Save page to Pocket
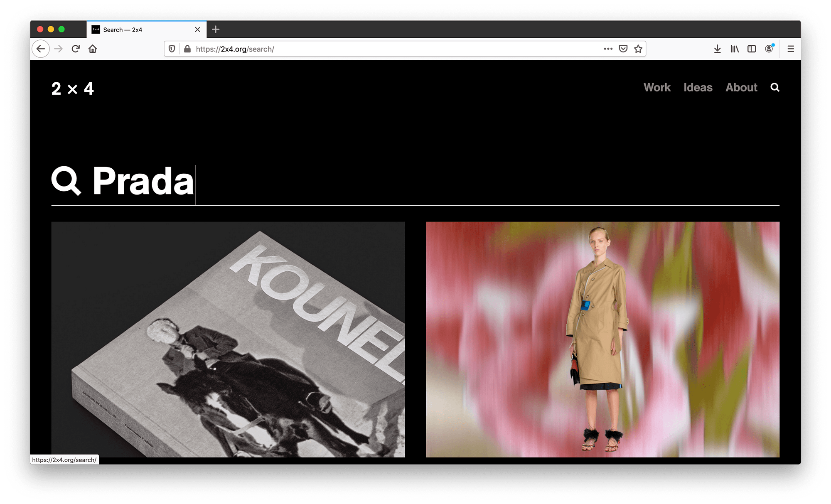This screenshot has width=831, height=504. pyautogui.click(x=623, y=49)
